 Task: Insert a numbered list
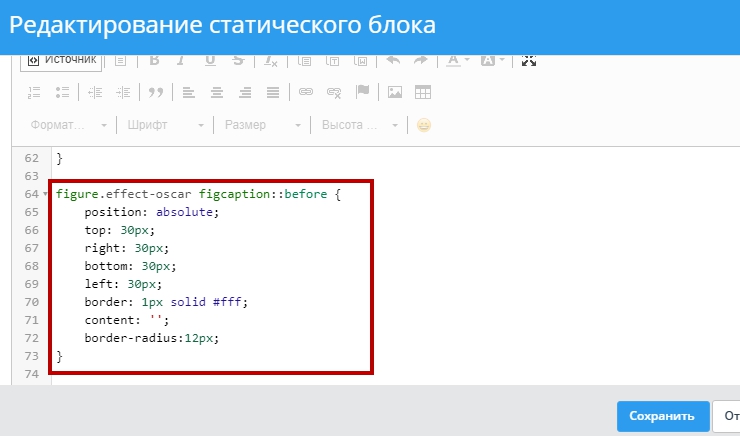33,92
